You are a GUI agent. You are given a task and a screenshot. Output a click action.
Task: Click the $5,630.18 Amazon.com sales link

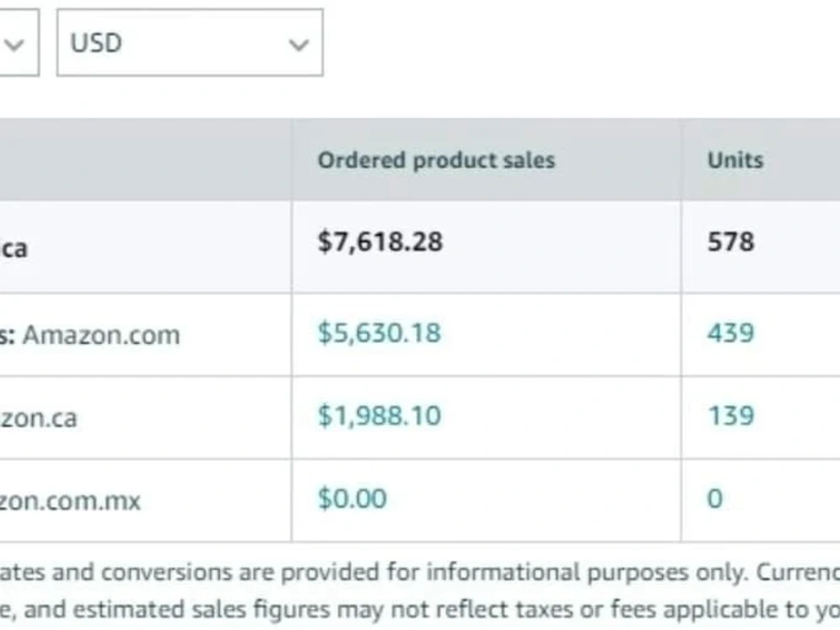(x=380, y=333)
